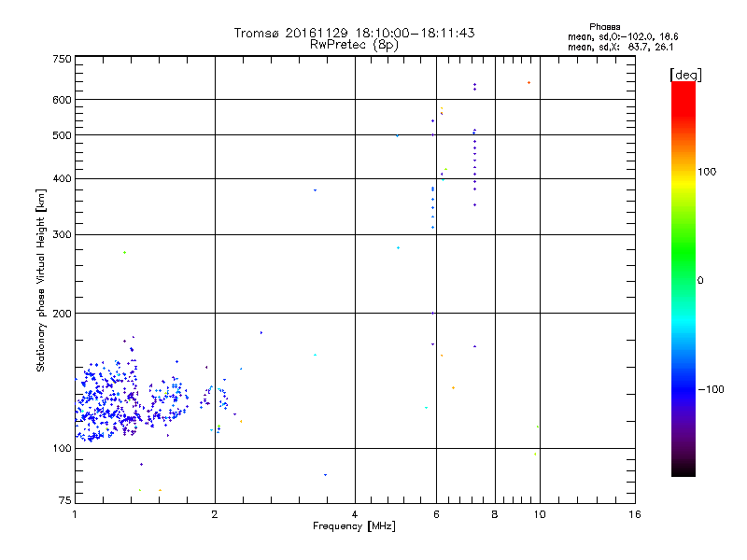Click the orange data point near 650 km
747x560 pixels.
pyautogui.click(x=529, y=83)
